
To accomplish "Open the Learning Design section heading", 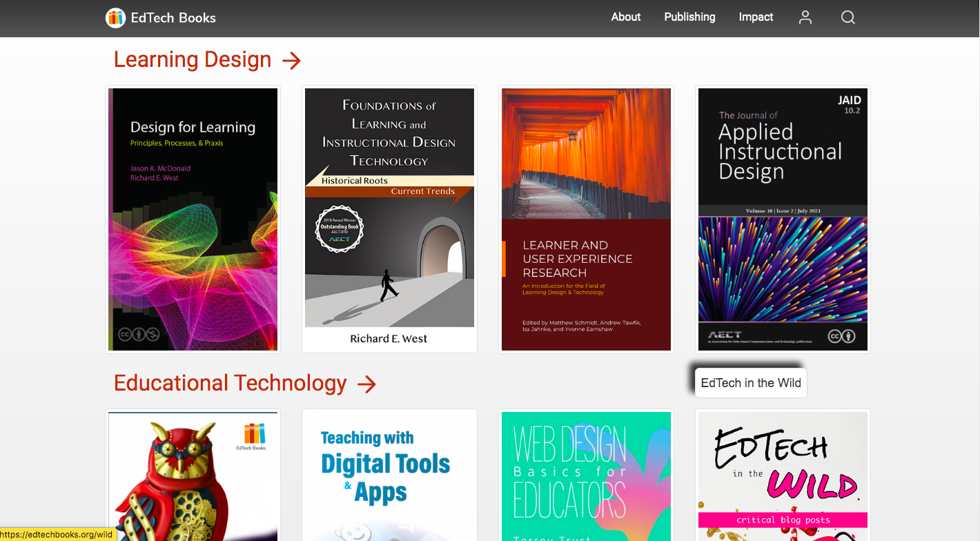I will (193, 59).
